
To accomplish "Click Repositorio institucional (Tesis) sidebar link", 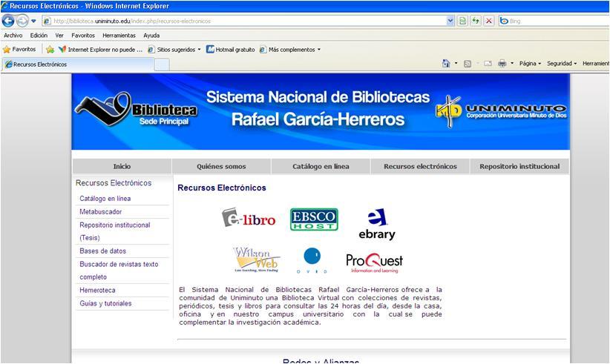I will point(115,231).
